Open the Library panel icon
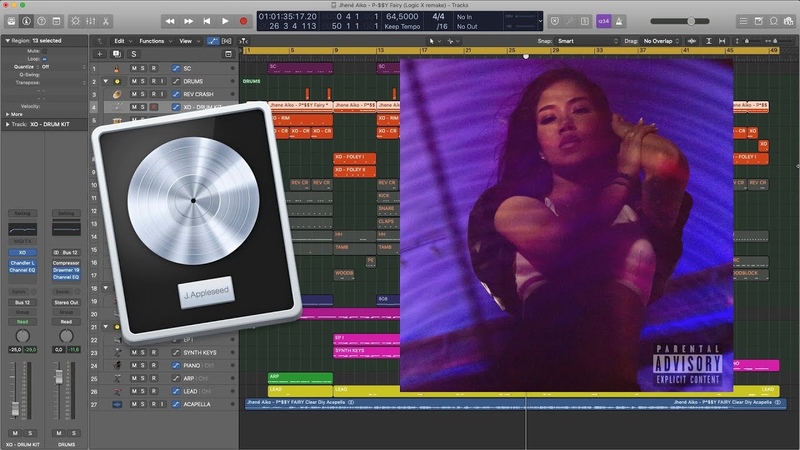800x450 pixels. tap(11, 21)
